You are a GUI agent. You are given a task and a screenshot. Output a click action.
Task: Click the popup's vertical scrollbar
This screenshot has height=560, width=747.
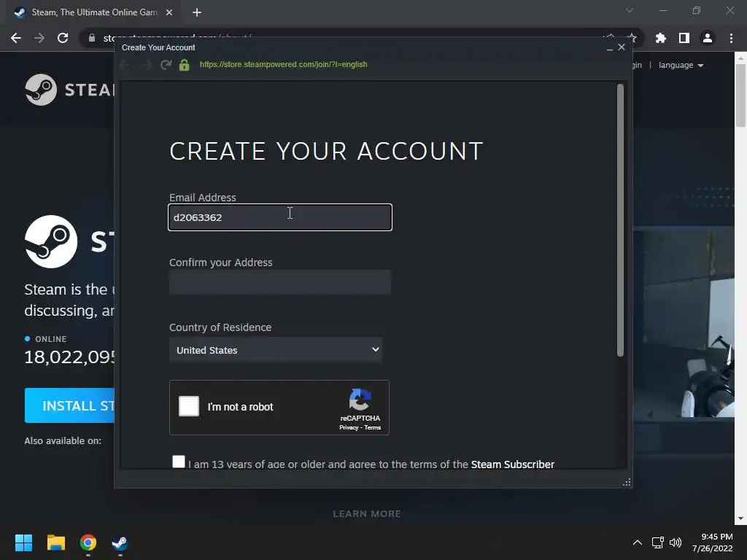(620, 220)
